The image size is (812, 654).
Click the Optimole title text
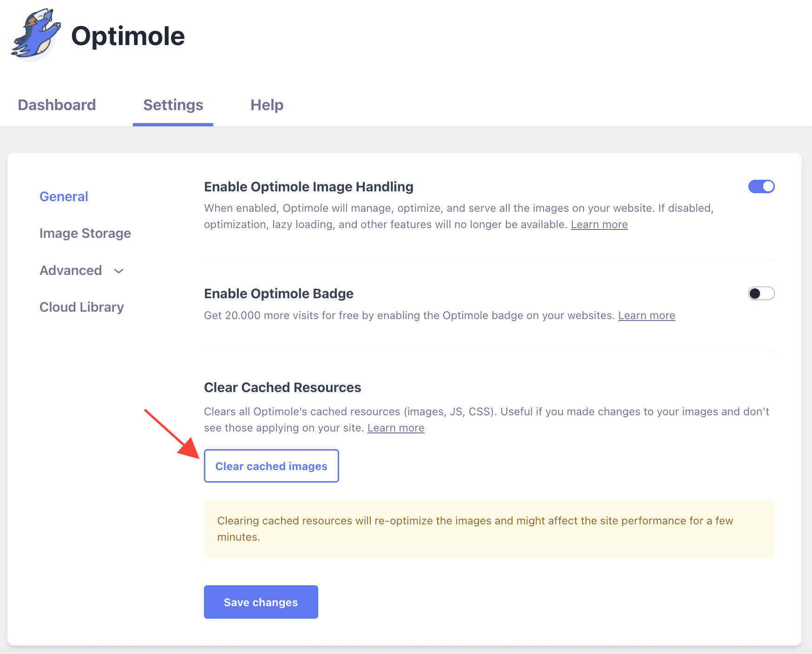128,36
